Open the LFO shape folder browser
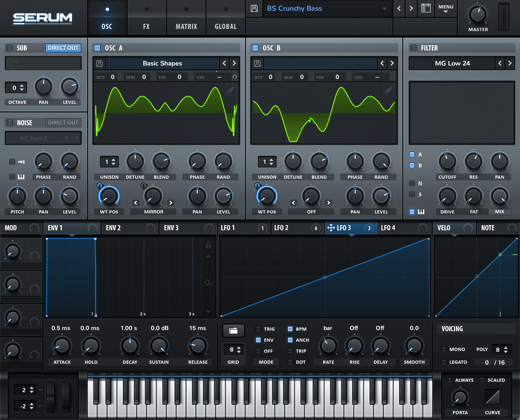The height and width of the screenshot is (420, 520). click(233, 331)
